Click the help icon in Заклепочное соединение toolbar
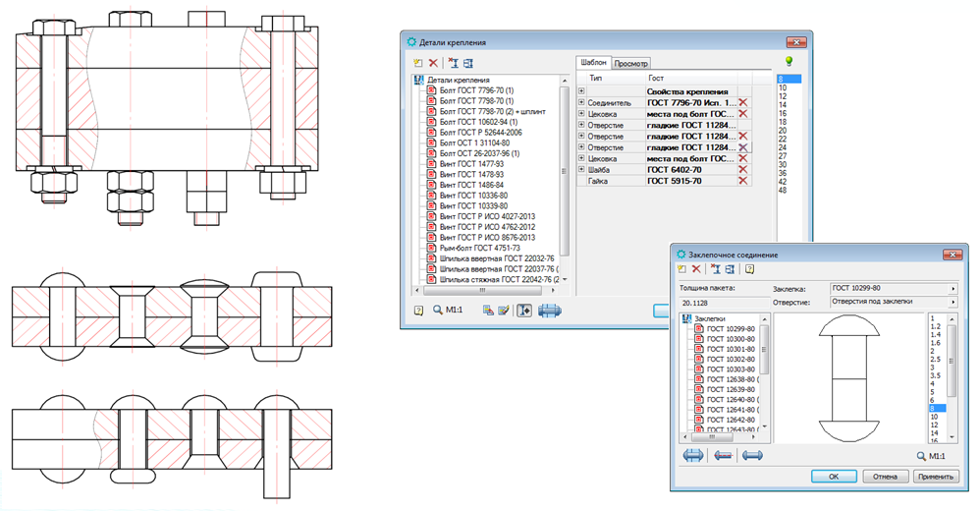Image resolution: width=980 pixels, height=511 pixels. click(749, 269)
